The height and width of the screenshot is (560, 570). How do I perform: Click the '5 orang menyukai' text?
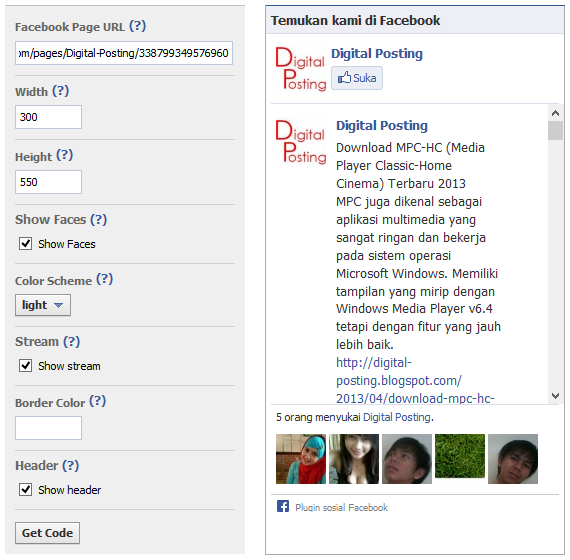point(318,417)
